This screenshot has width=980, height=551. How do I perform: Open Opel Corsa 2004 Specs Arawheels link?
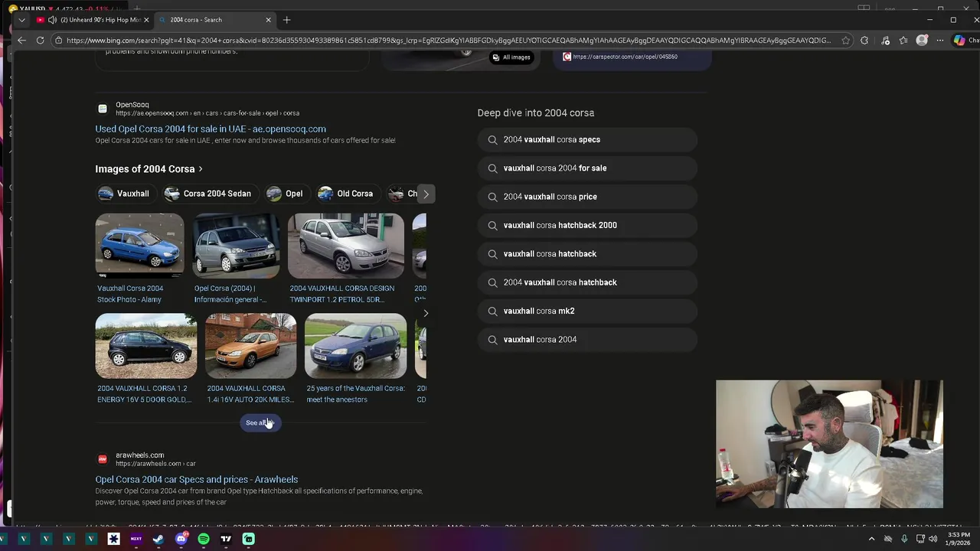pos(197,480)
